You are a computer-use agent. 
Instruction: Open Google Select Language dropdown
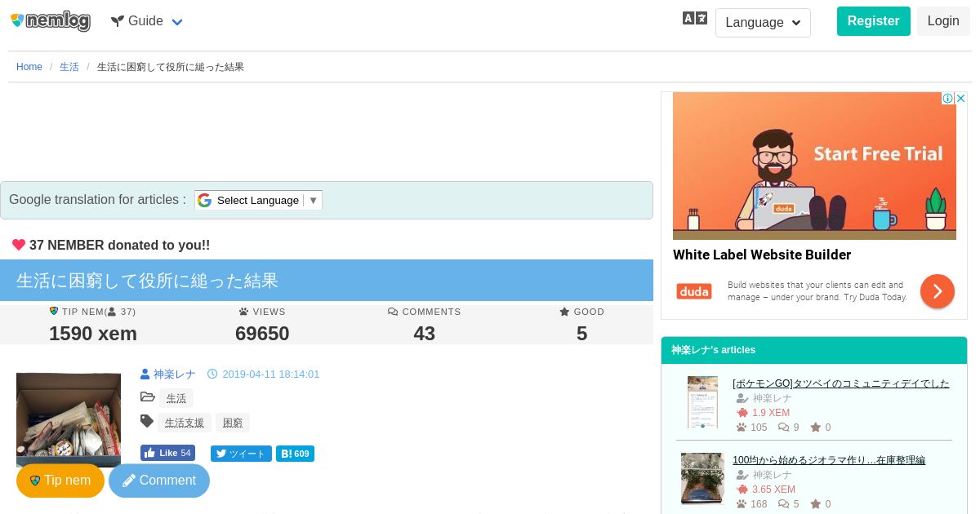tap(258, 200)
